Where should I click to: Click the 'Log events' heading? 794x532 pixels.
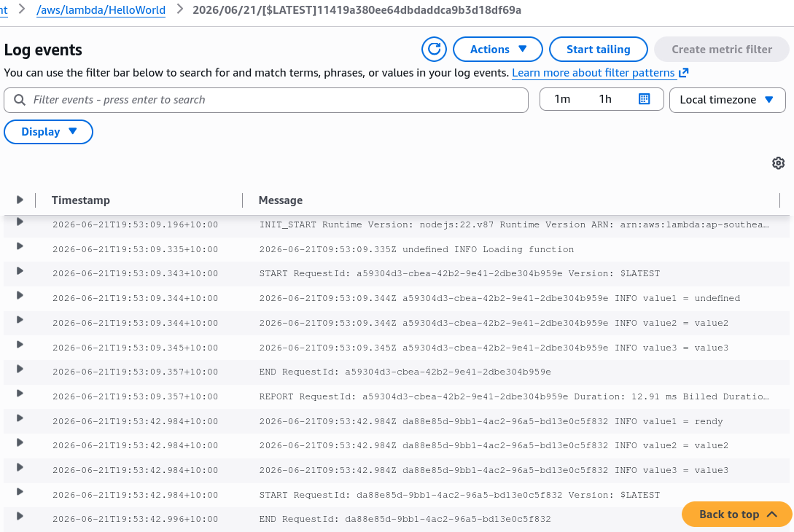point(43,50)
